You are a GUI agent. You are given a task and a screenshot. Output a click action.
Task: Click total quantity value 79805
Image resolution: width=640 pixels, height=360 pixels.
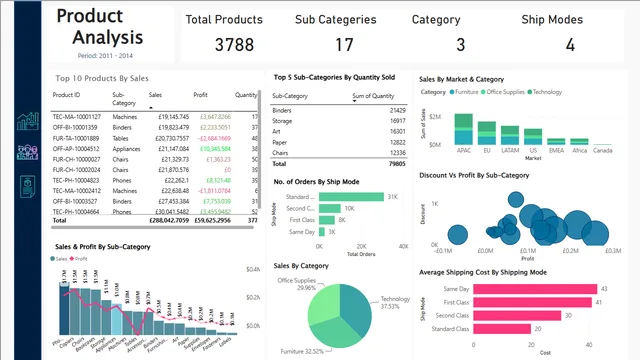(397, 164)
